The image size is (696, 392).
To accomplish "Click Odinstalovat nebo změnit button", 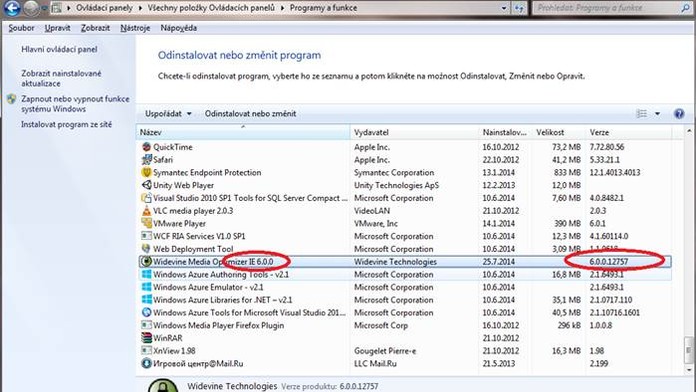I will (x=250, y=114).
